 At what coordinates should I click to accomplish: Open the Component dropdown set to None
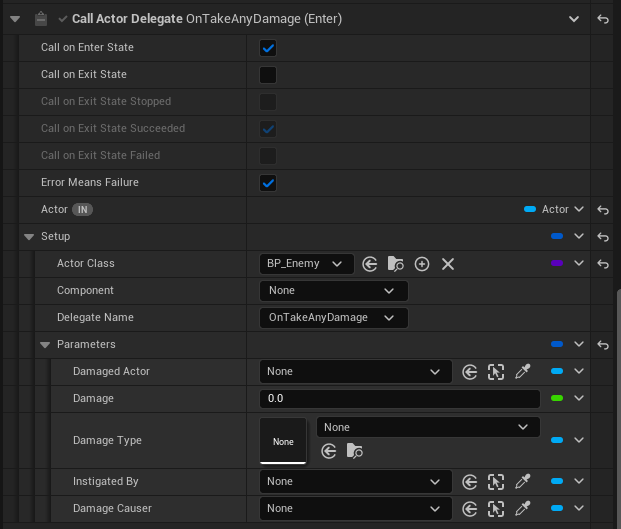(x=333, y=291)
